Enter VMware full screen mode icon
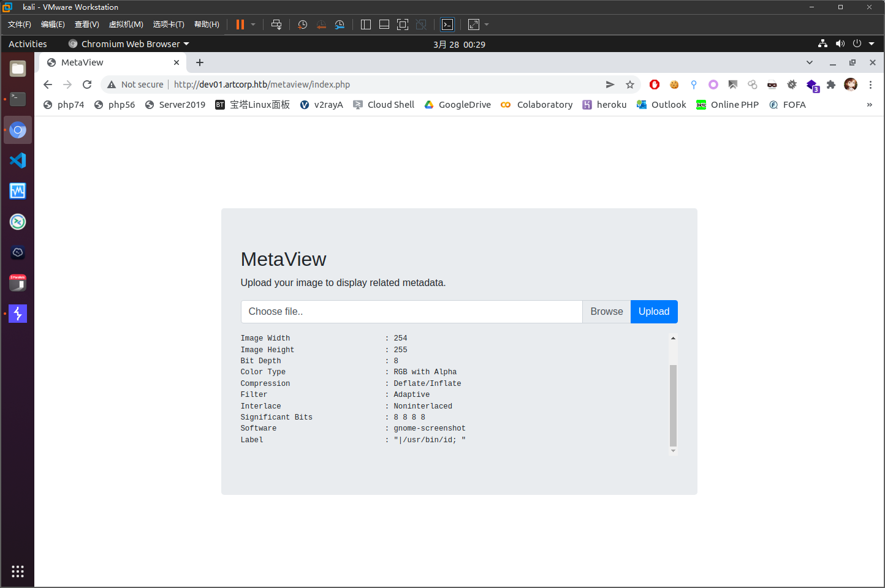The image size is (885, 588). pos(403,24)
